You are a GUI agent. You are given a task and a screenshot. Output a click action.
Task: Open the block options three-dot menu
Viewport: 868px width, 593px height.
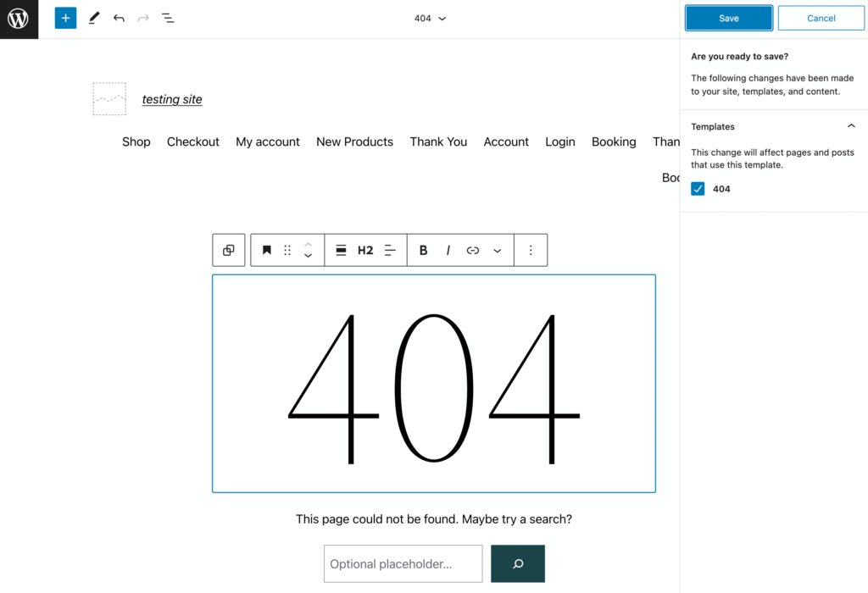click(x=531, y=250)
